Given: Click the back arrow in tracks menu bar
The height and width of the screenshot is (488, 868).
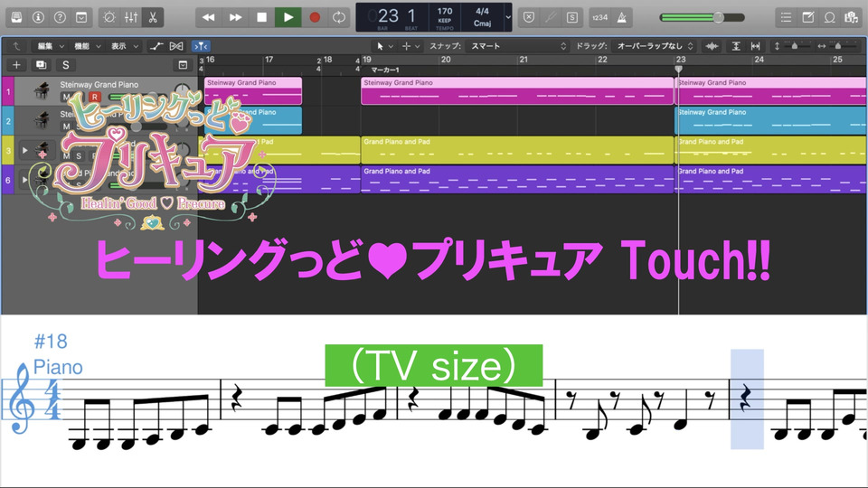Looking at the screenshot, I should (x=16, y=46).
